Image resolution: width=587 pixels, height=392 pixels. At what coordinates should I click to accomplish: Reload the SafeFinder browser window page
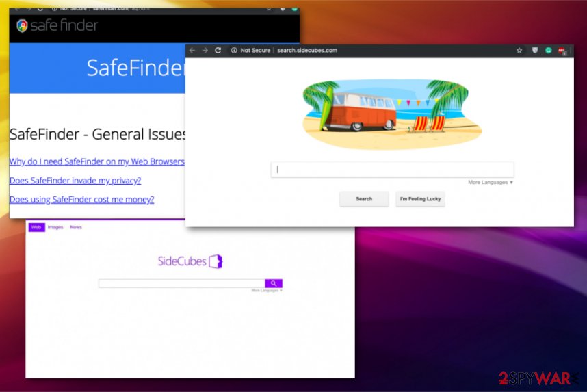point(40,9)
